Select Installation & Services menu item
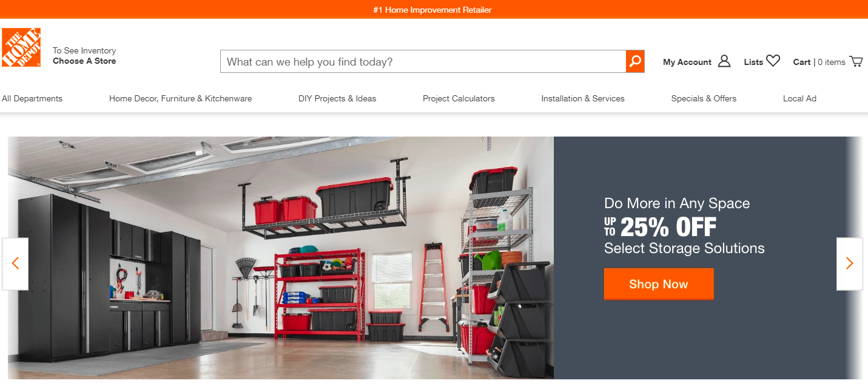Viewport: 868px width, 386px height. (x=583, y=98)
